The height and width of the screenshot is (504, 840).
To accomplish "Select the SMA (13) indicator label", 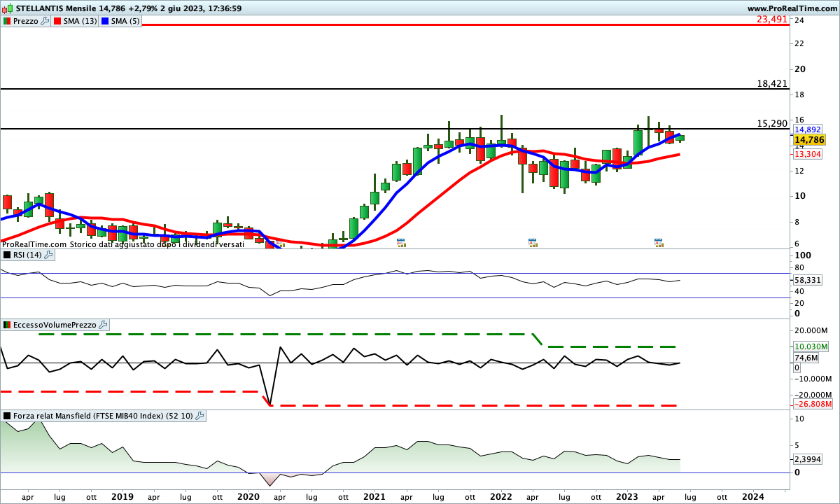I will click(80, 21).
